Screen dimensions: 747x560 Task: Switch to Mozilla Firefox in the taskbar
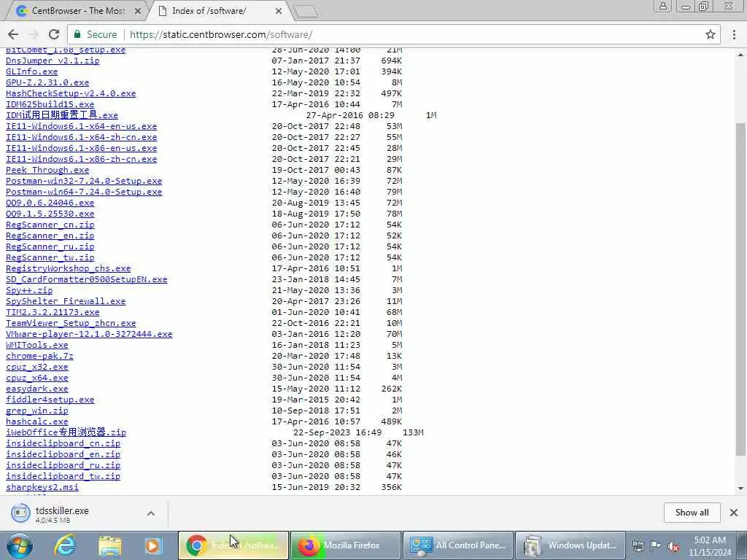pyautogui.click(x=346, y=545)
